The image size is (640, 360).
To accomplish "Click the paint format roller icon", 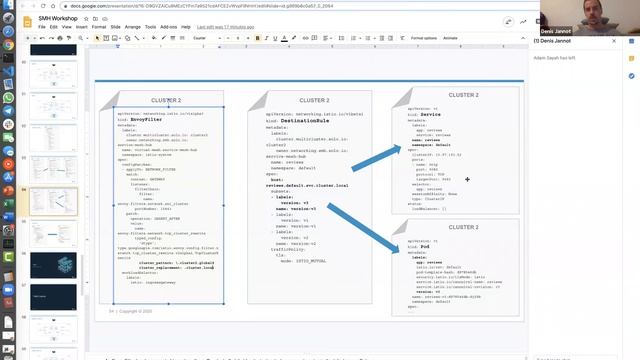I will point(69,38).
